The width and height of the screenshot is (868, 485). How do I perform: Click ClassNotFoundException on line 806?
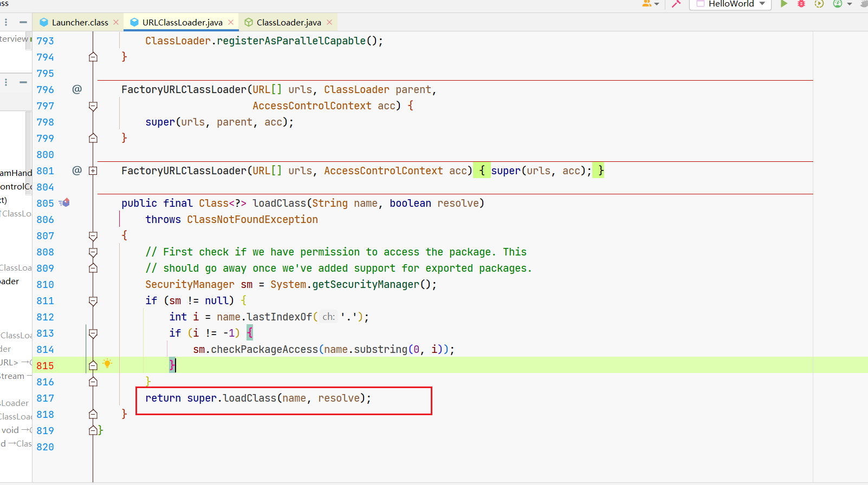coord(252,219)
